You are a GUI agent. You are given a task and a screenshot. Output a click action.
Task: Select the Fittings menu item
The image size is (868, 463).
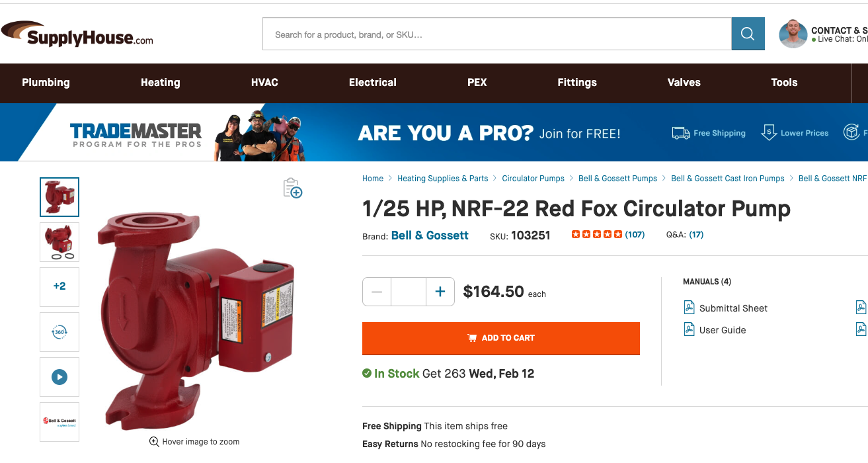pos(577,83)
